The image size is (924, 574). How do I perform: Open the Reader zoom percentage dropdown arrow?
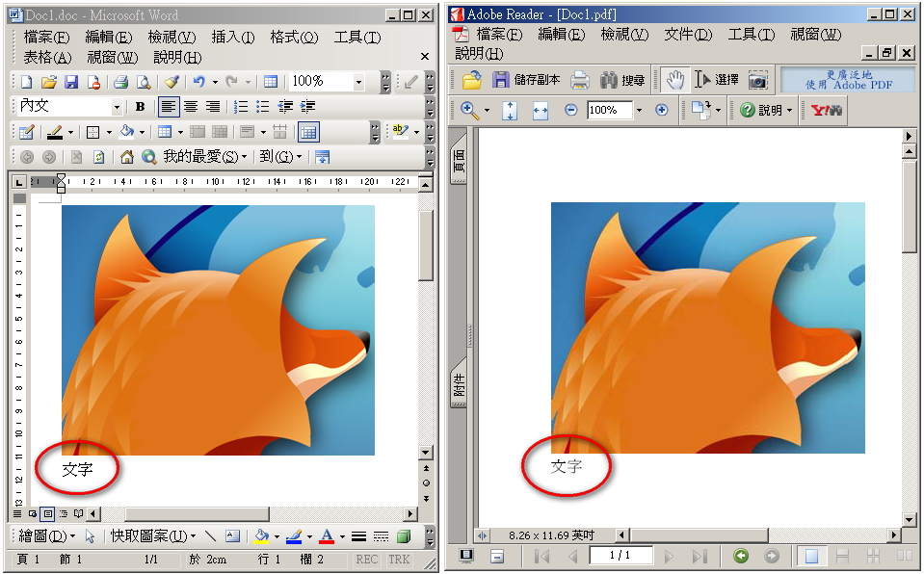(639, 110)
